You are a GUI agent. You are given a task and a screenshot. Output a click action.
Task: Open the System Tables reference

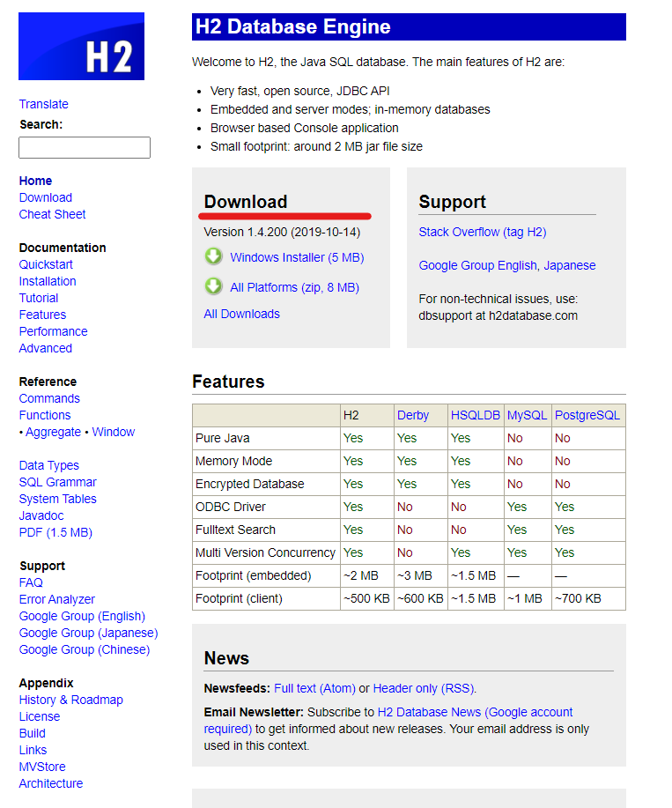click(x=57, y=499)
